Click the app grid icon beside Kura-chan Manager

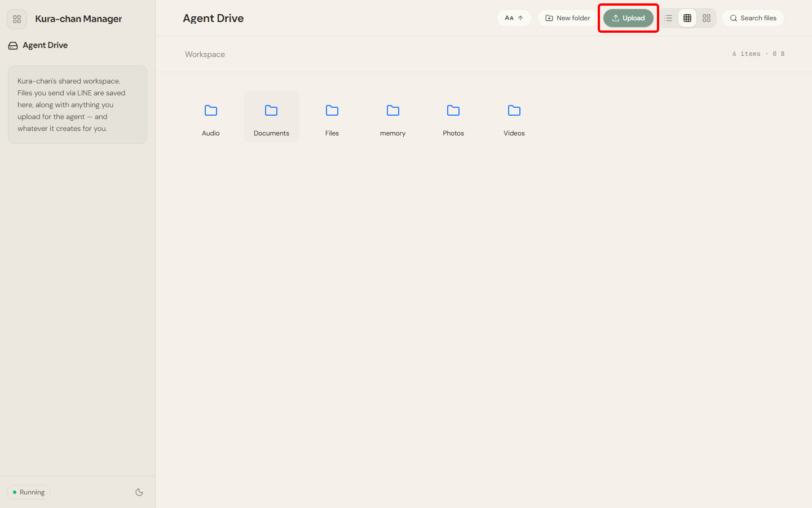click(x=17, y=19)
